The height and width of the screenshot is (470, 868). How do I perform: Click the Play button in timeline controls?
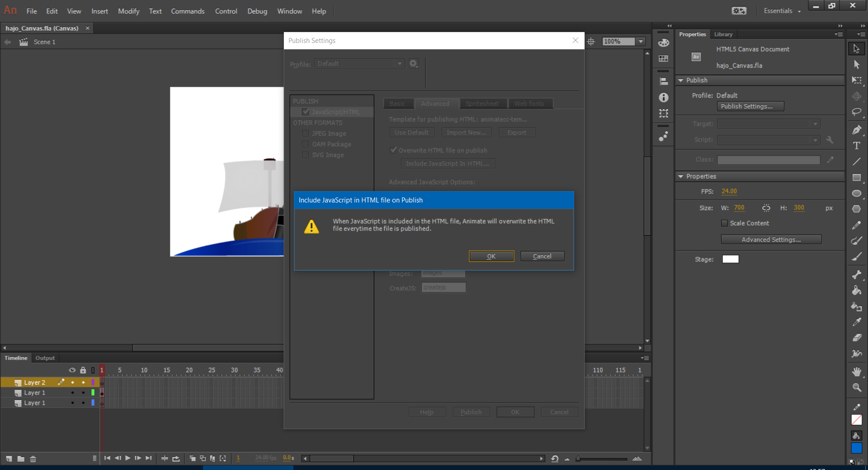[x=127, y=458]
